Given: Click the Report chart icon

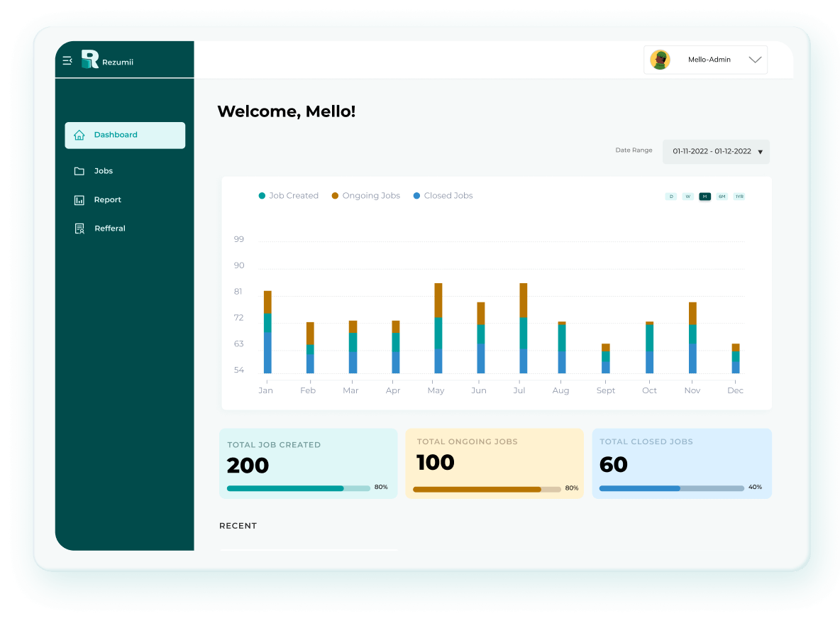Looking at the screenshot, I should click(79, 200).
